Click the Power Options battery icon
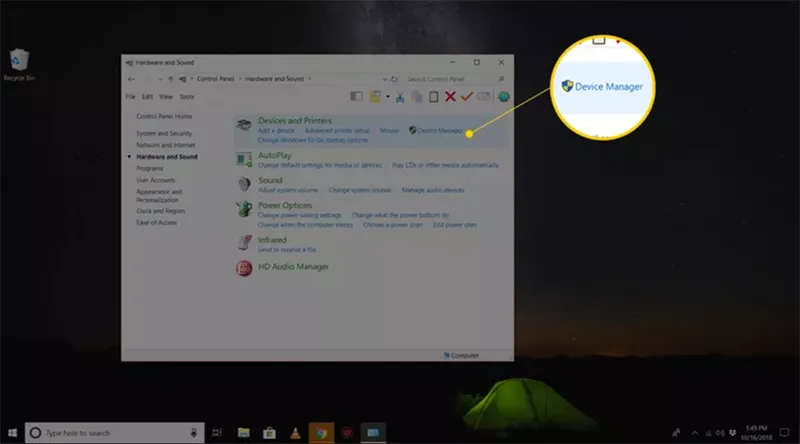 [x=243, y=209]
